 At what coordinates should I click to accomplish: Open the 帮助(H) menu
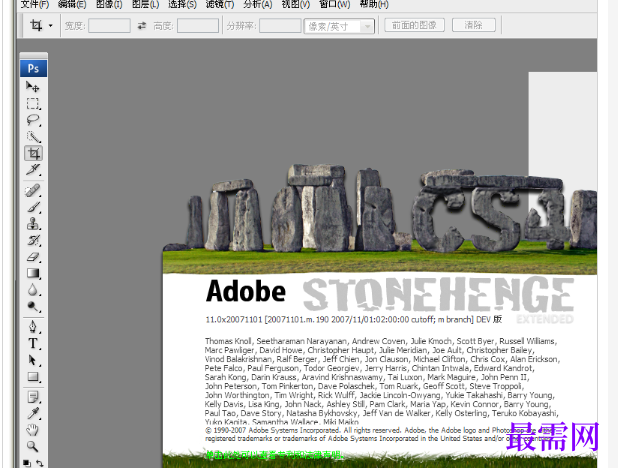(374, 5)
